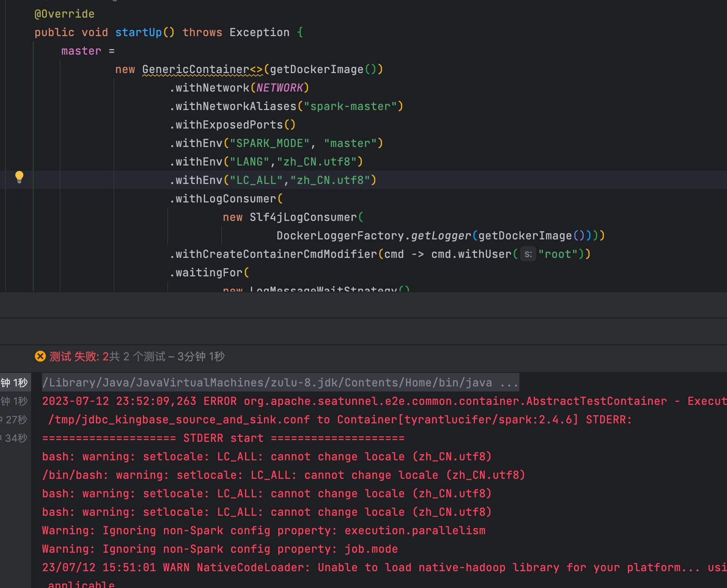Click the STDERR start separator line
This screenshot has width=727, height=588.
(x=223, y=438)
